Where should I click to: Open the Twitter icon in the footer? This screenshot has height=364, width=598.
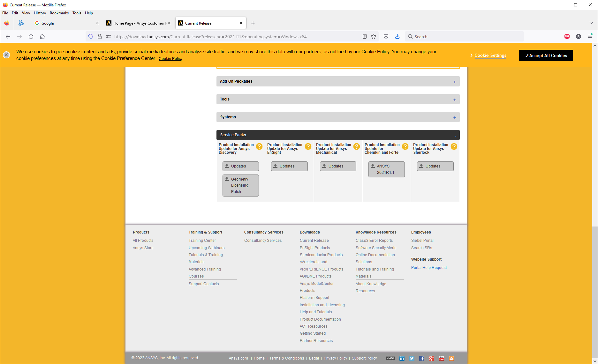click(x=412, y=358)
